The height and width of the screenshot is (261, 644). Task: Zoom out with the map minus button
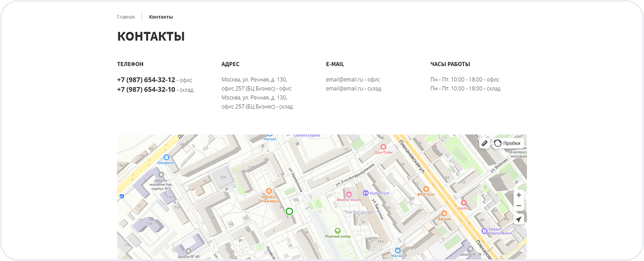point(519,206)
